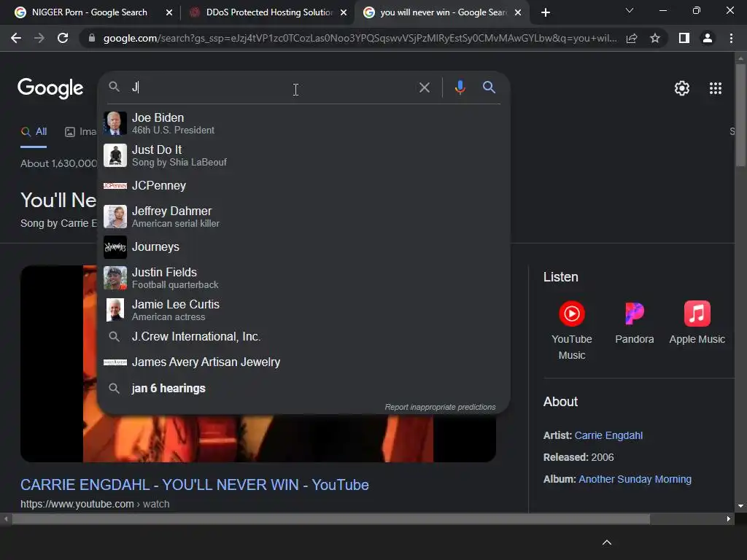
Task: Open the tab search chevron
Action: click(x=630, y=10)
